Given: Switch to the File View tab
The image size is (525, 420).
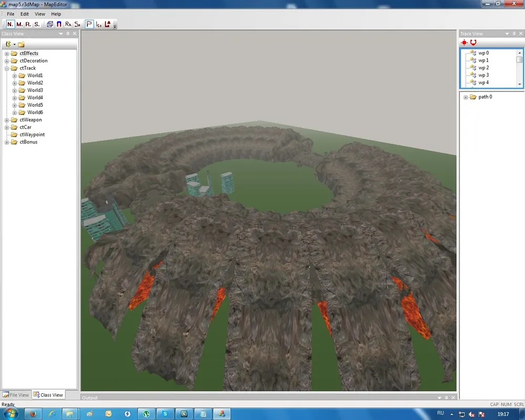Looking at the screenshot, I should [16, 395].
